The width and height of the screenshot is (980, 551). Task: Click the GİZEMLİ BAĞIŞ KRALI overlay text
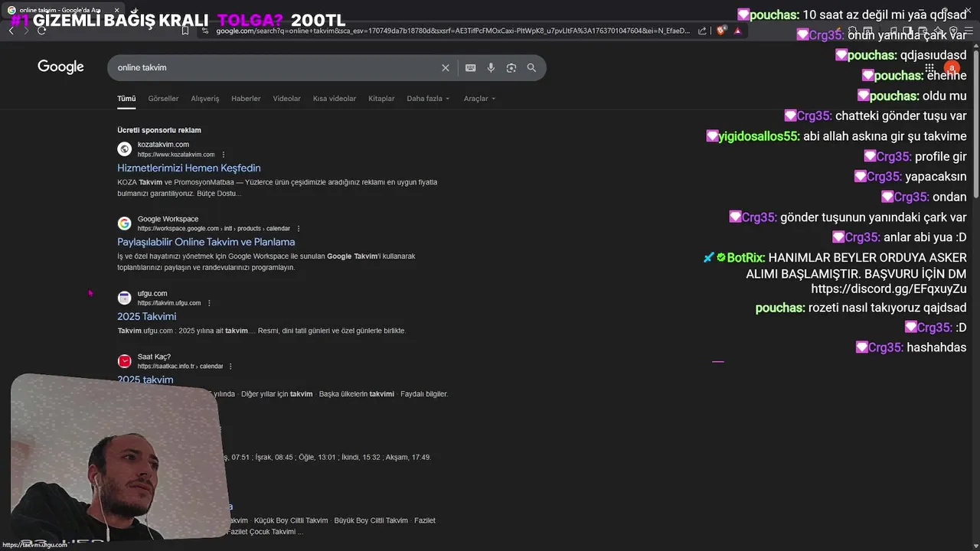(x=120, y=21)
